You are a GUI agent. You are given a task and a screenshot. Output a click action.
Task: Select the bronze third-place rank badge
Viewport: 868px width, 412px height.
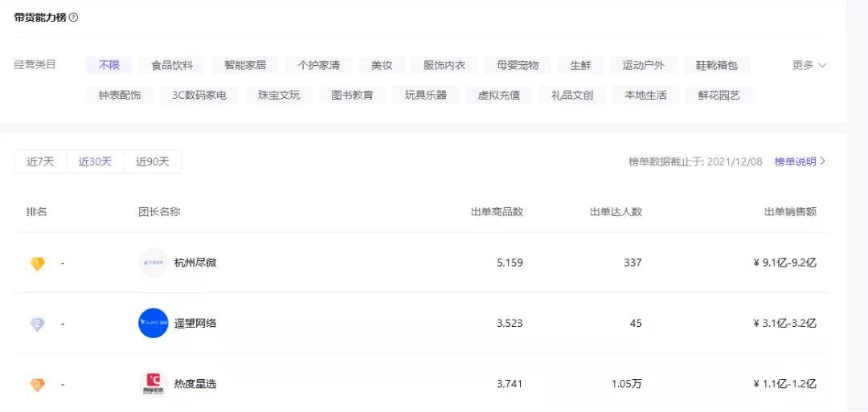(38, 385)
